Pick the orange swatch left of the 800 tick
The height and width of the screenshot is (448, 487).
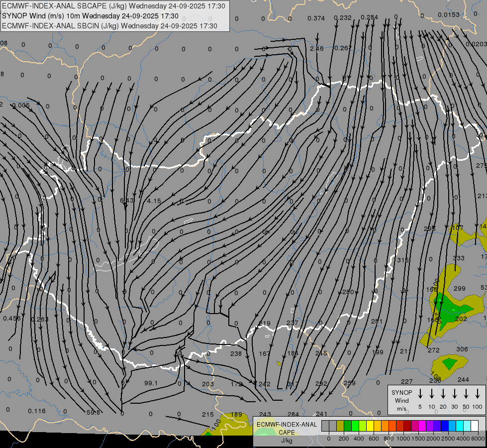[x=385, y=426]
